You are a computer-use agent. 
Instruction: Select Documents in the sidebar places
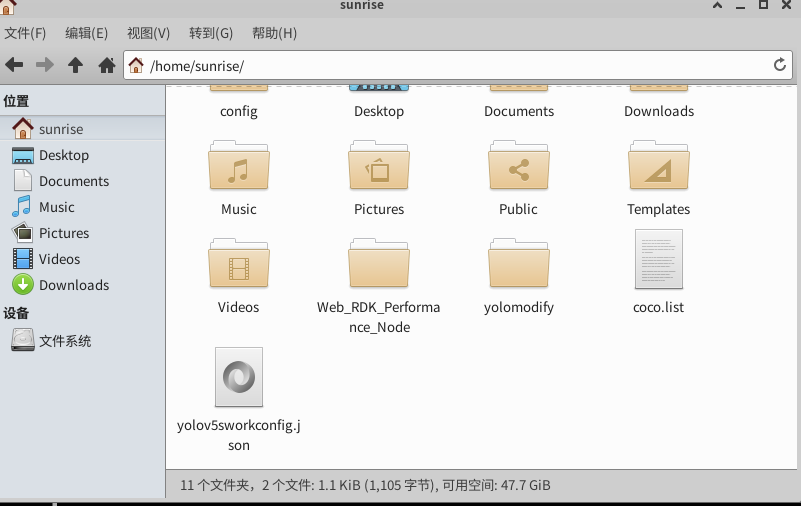click(x=82, y=181)
